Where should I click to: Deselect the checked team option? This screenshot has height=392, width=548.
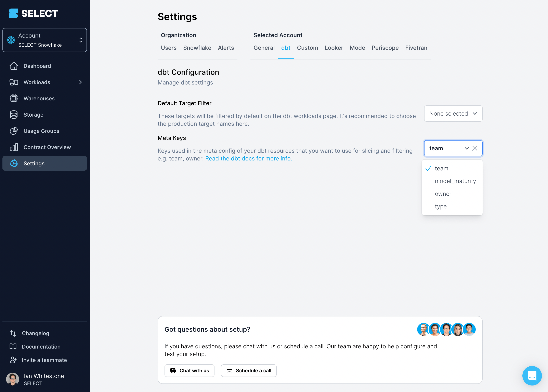441,169
